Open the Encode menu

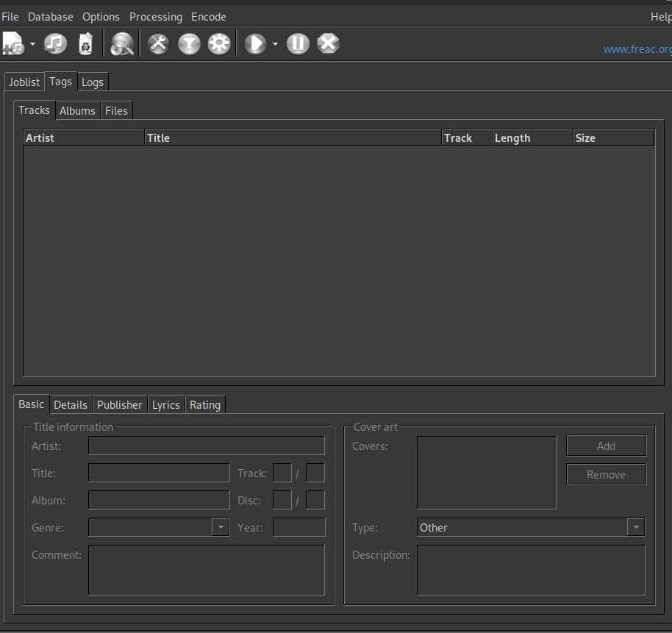[x=208, y=16]
